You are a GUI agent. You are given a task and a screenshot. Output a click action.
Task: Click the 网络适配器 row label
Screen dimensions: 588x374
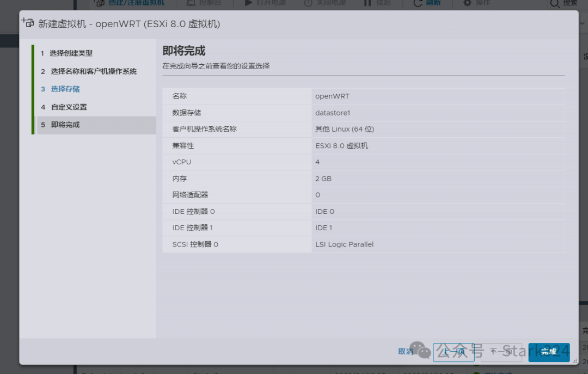click(190, 195)
